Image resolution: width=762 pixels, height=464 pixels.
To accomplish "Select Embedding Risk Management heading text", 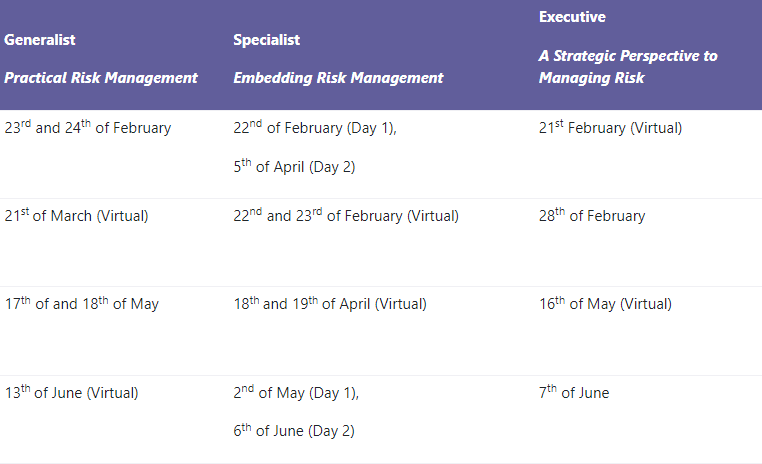I will (x=338, y=78).
